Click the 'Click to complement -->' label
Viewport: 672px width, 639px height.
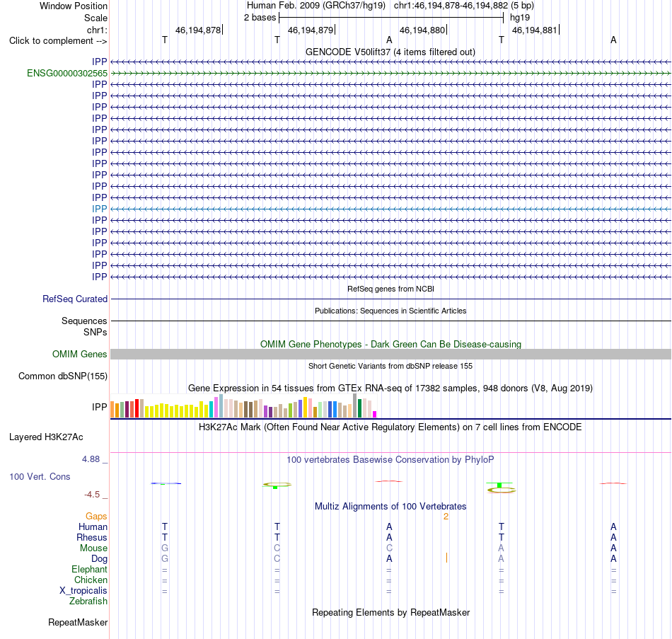[58, 41]
